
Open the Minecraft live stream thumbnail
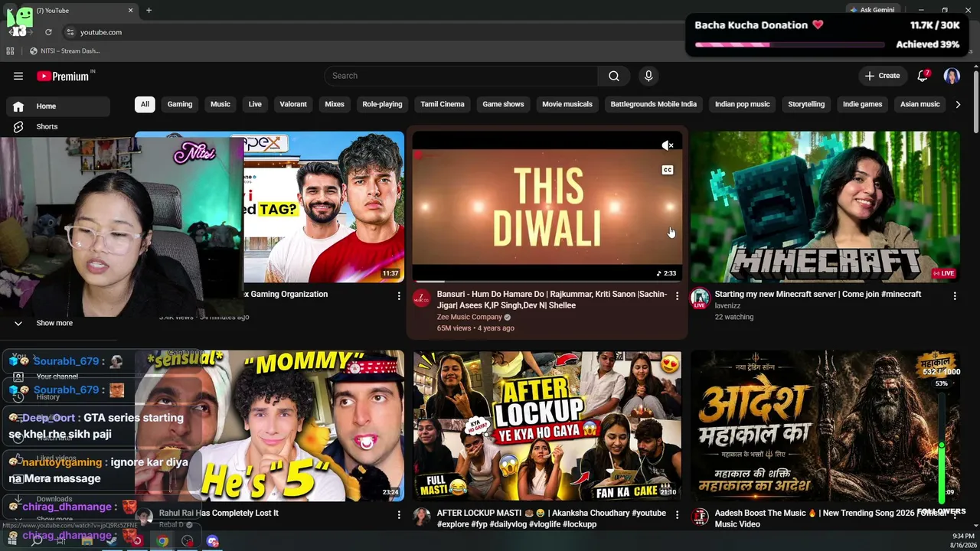[x=825, y=207]
